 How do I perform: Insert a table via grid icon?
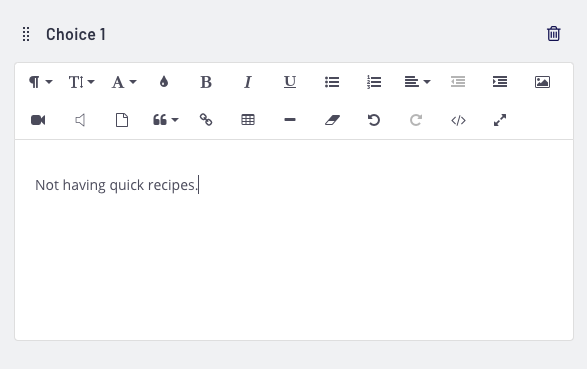[x=248, y=120]
